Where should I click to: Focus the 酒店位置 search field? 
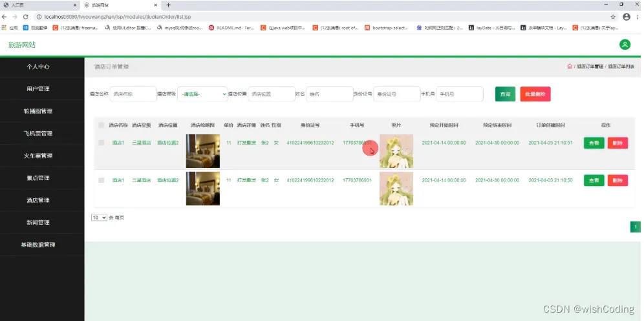point(272,94)
